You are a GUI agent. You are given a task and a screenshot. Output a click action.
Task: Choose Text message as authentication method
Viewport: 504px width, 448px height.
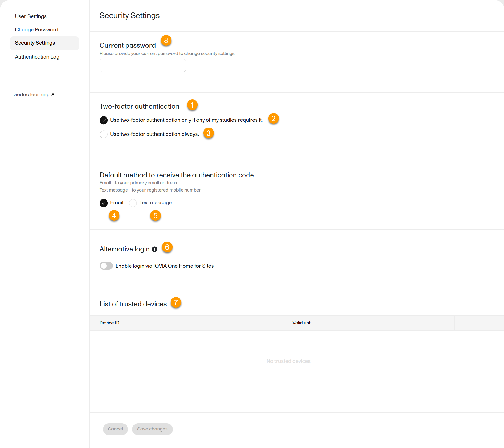coord(133,203)
